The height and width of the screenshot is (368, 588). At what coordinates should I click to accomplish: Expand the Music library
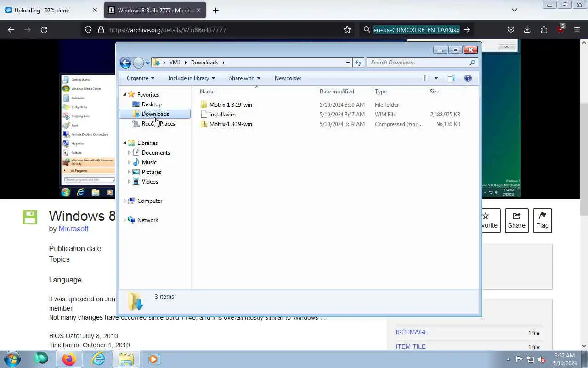pos(129,162)
